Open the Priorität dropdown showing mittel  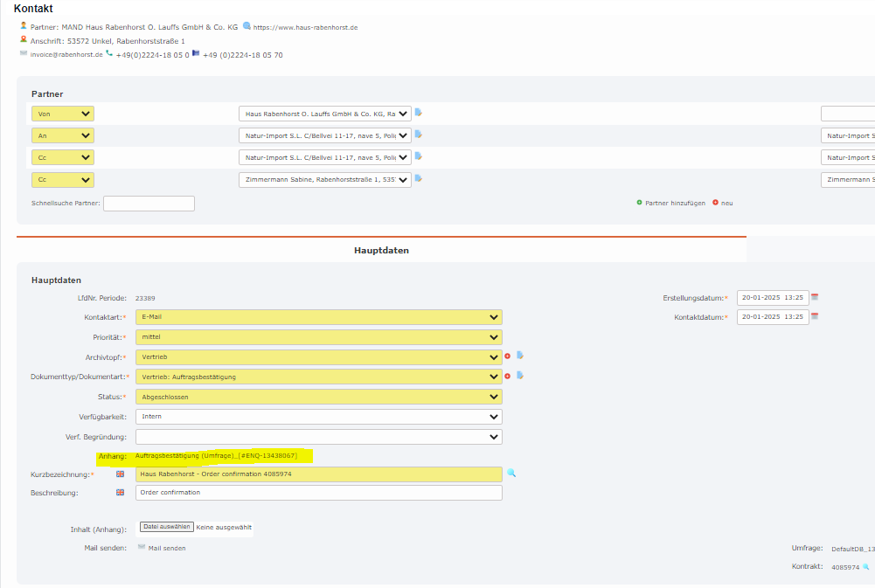point(318,336)
